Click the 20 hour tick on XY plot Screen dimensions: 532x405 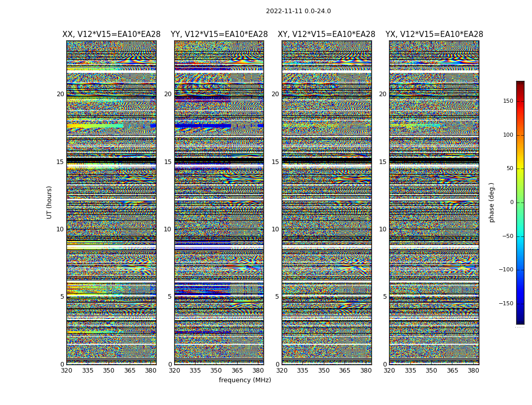point(276,94)
